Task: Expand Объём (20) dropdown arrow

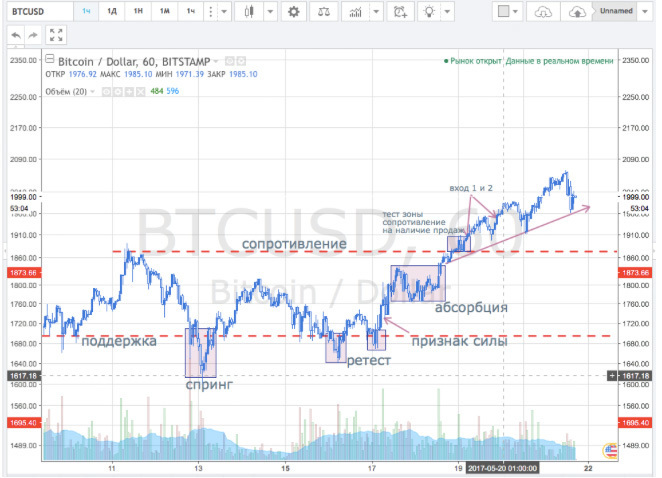Action: [92, 91]
